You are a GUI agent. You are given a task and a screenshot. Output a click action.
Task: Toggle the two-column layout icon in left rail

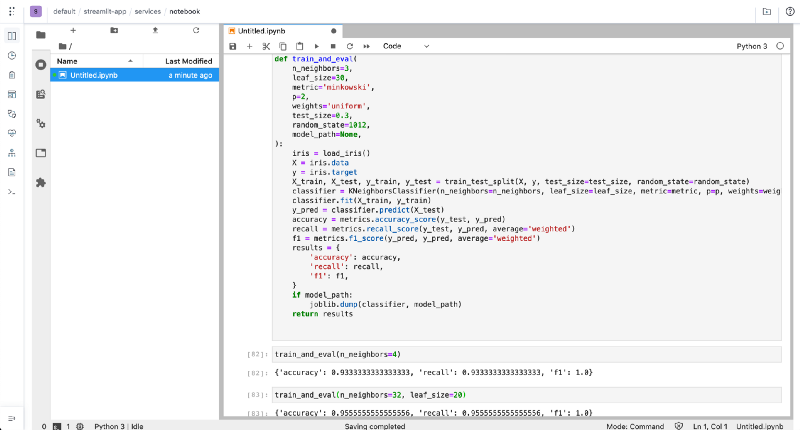12,36
